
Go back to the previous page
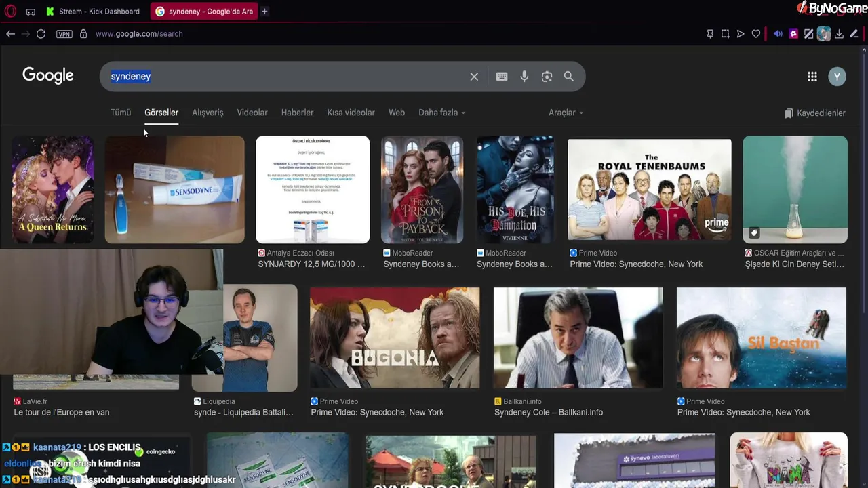click(10, 34)
